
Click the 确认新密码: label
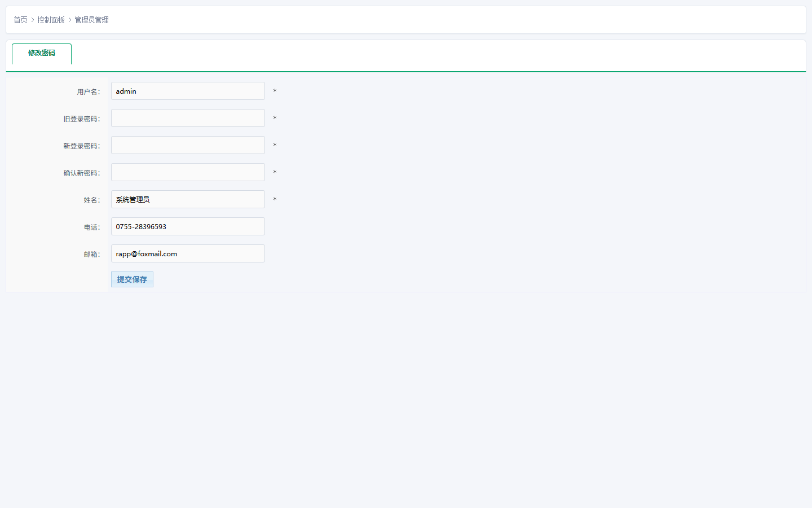[82, 173]
